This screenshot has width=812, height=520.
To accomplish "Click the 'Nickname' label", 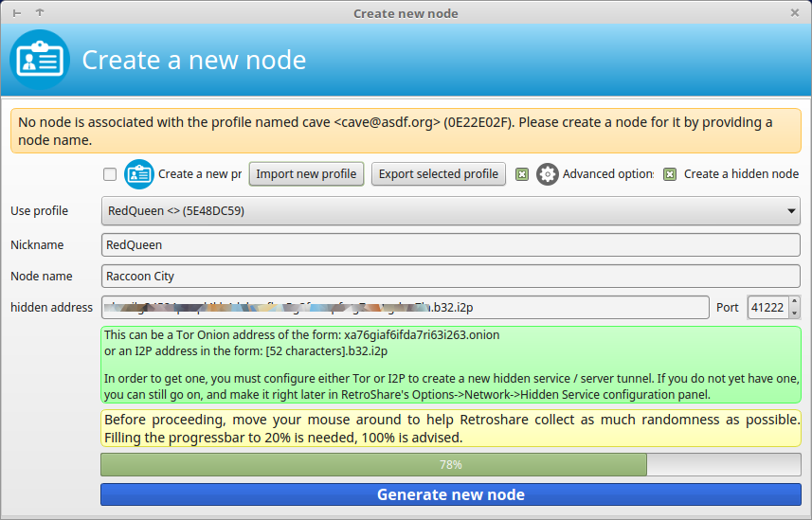I will coord(37,245).
